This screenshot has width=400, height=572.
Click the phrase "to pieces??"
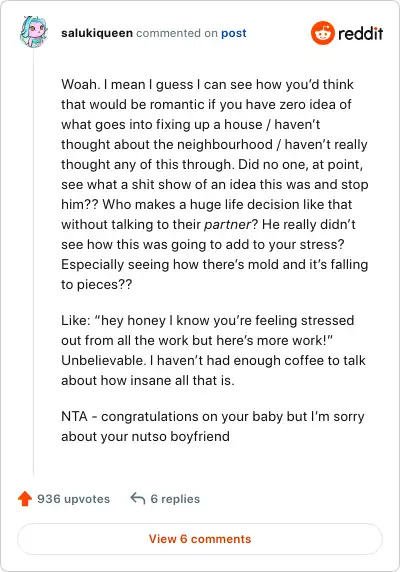click(97, 285)
